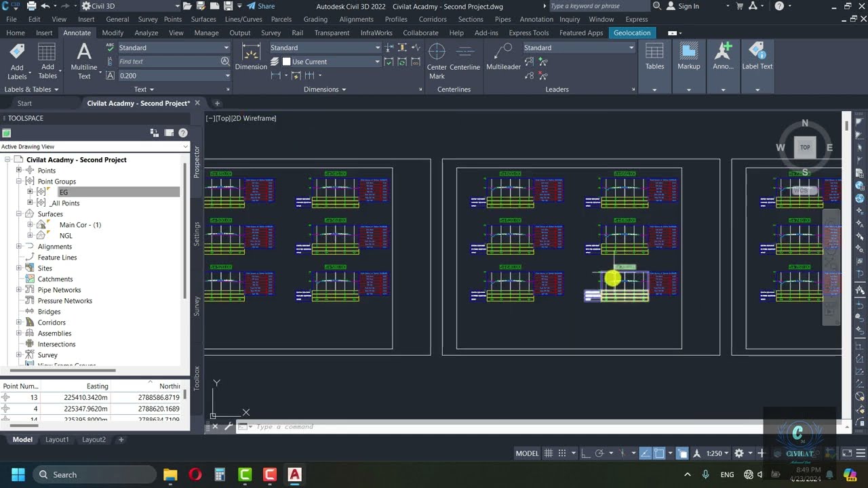Open the Corridors menu
Screen dimensions: 868x488
[433, 19]
